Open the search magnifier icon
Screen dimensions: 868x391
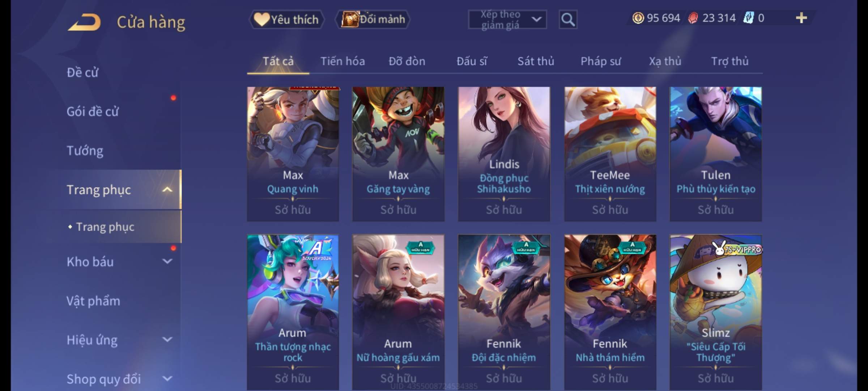(568, 19)
